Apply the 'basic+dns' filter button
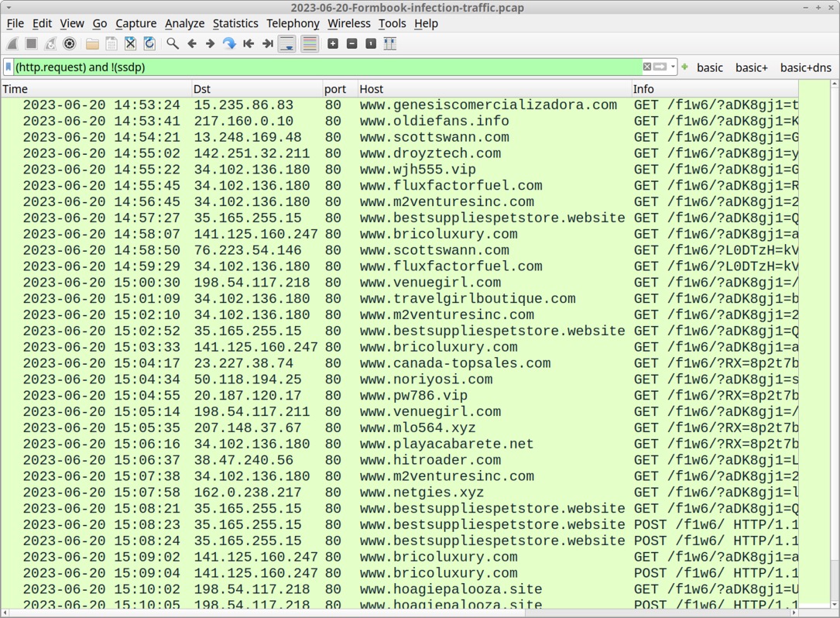Screen dimensions: 840x618 806,67
